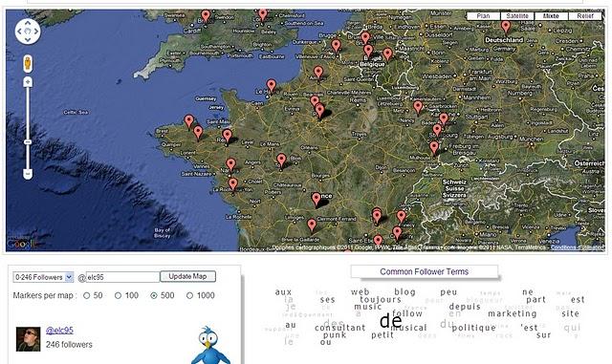Click the marker above Deutschland label

(x=506, y=27)
